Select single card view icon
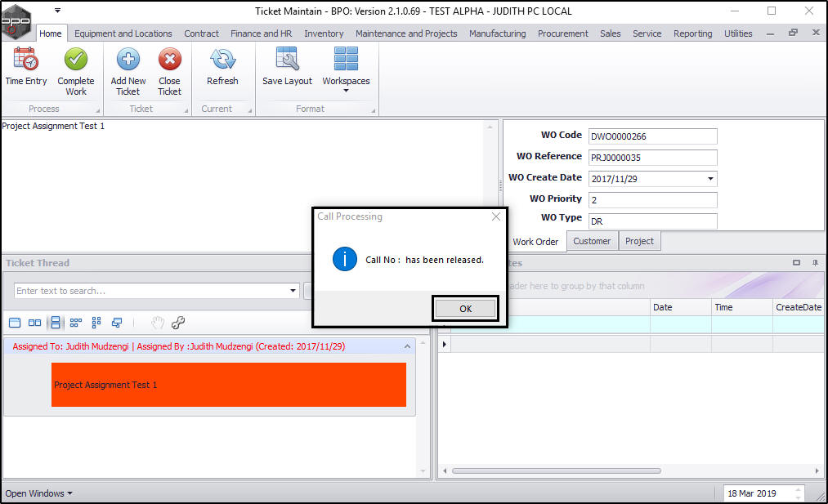The image size is (828, 504). pyautogui.click(x=15, y=323)
